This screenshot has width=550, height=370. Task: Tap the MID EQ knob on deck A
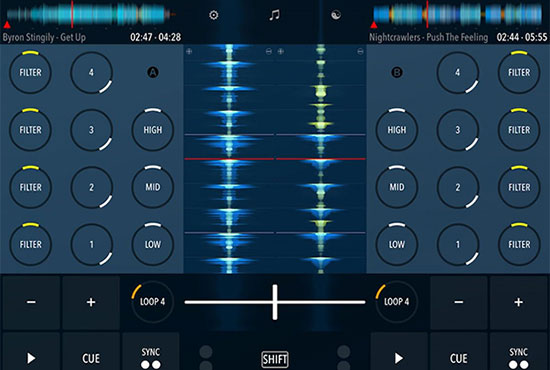(x=153, y=187)
